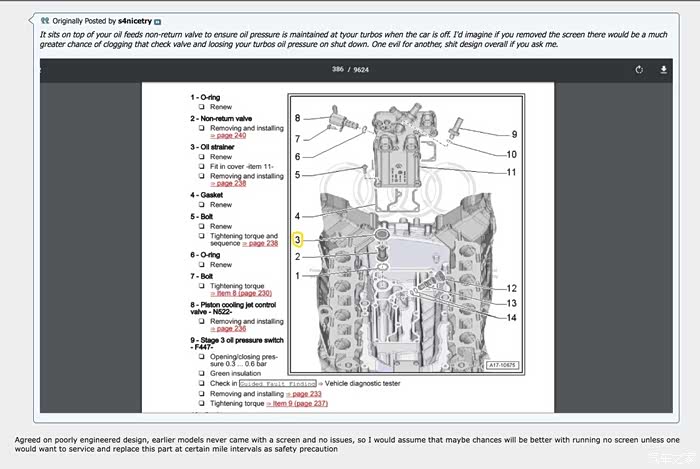
Task: Open the 'page 233' link
Action: point(304,394)
